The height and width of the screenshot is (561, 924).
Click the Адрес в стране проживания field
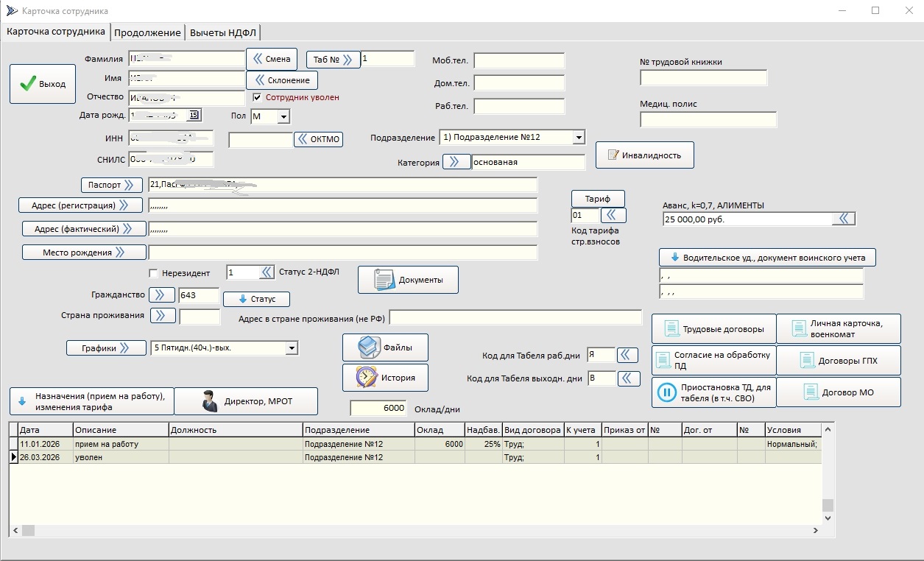(516, 317)
